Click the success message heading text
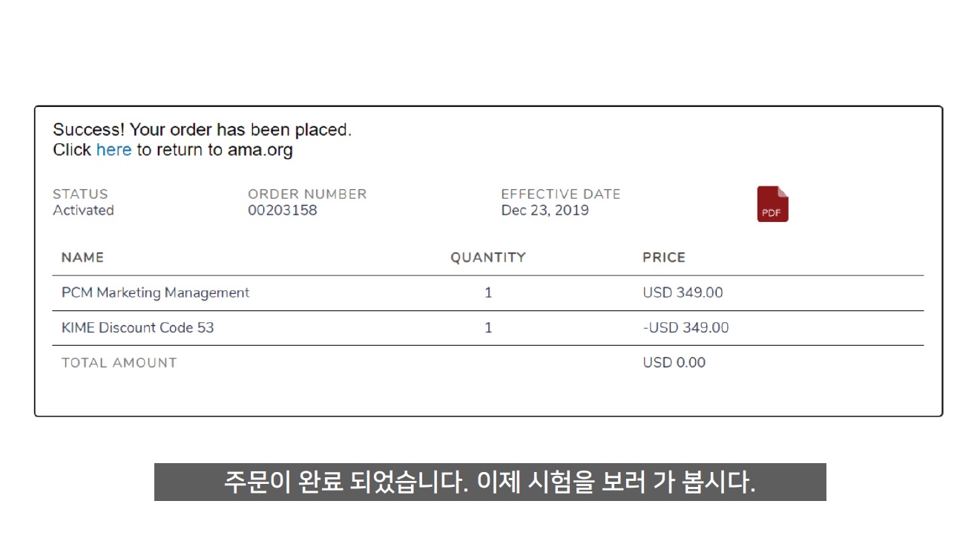The height and width of the screenshot is (547, 980). 202,130
